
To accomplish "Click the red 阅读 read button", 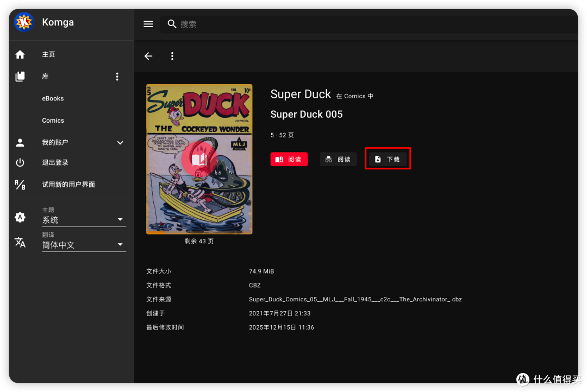I will pos(289,159).
